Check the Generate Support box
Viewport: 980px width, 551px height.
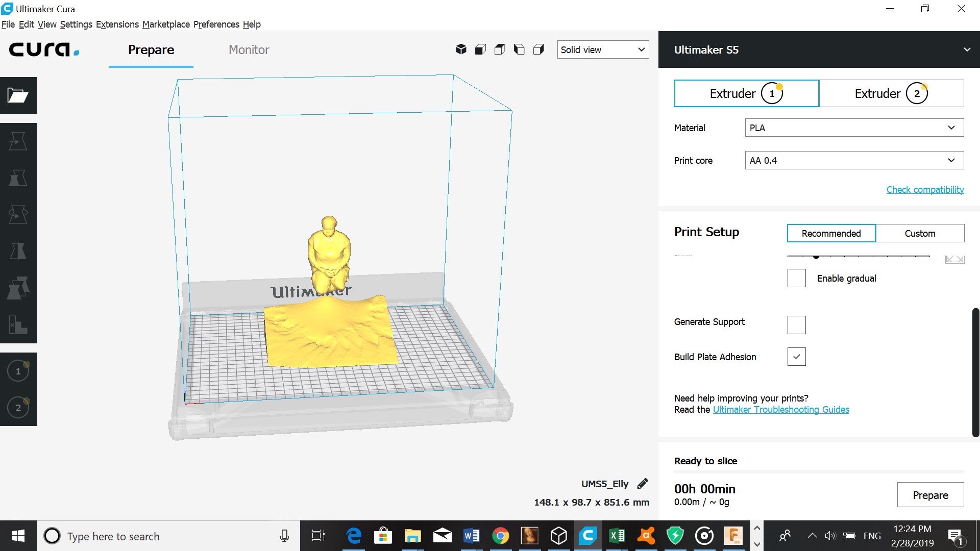pos(796,325)
